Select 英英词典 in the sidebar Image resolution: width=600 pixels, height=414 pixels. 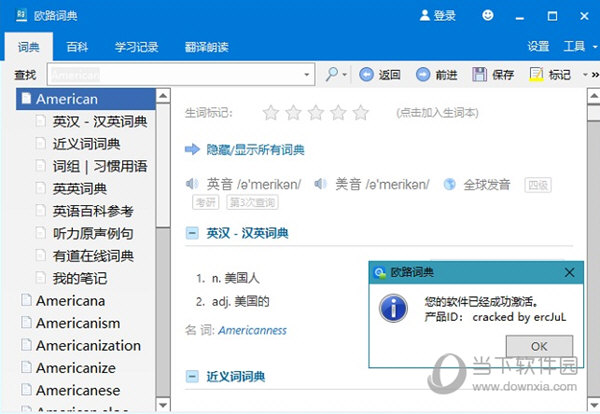(80, 189)
